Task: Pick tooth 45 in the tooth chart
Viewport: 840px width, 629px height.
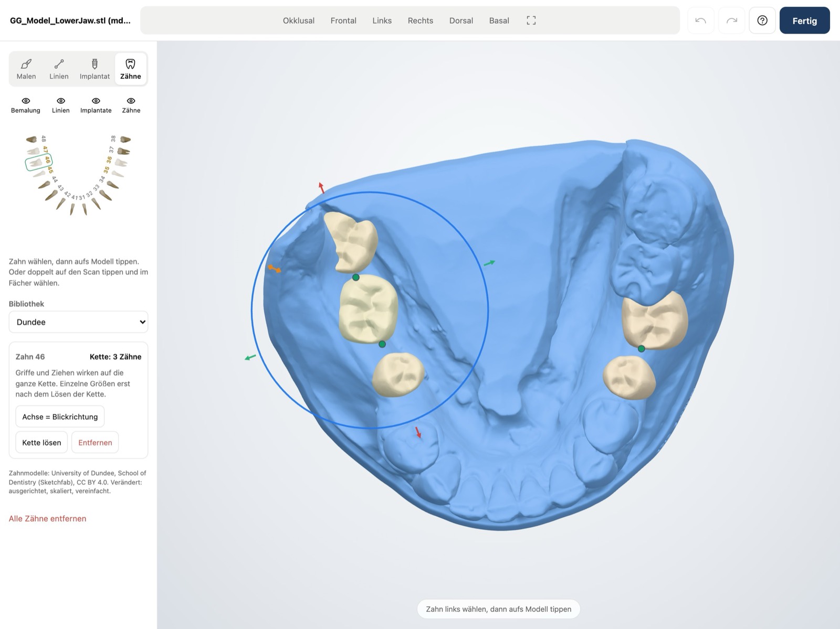Action: [40, 173]
